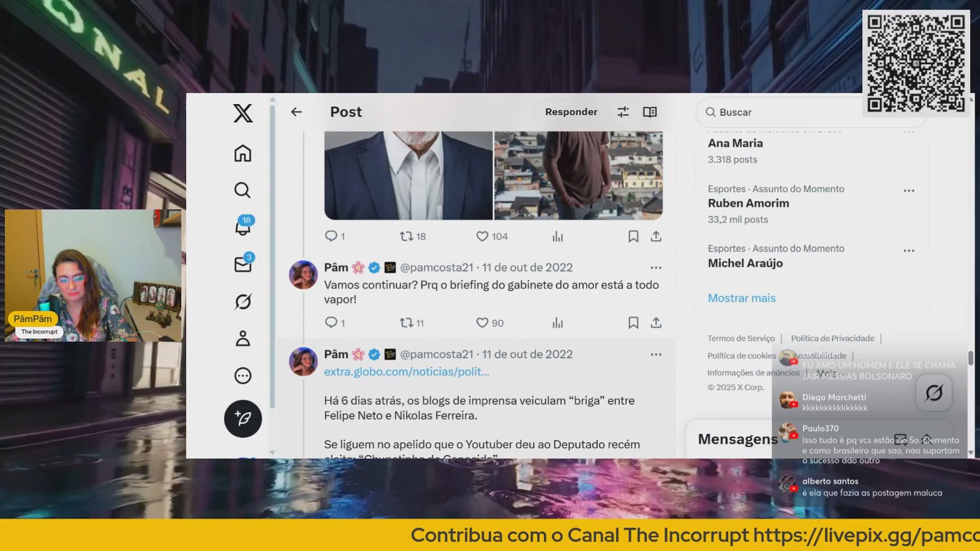980x551 pixels.
Task: Open the Ana Maria trending topic
Action: (735, 143)
